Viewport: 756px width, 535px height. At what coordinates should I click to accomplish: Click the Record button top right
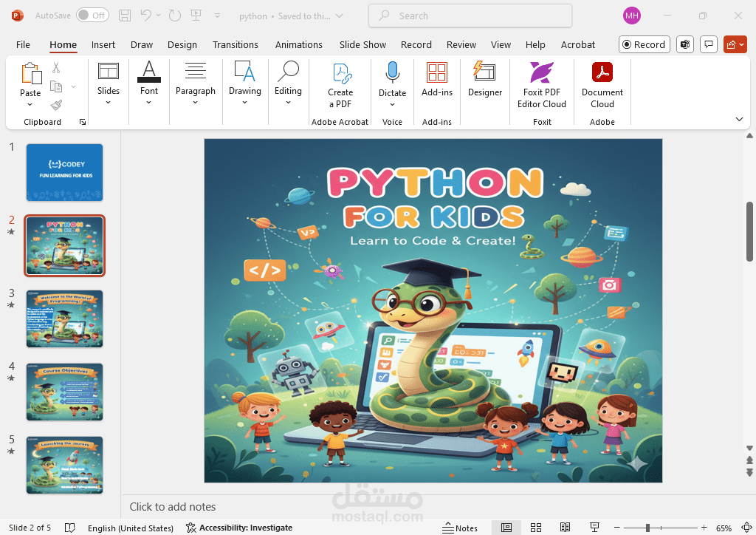click(x=644, y=44)
